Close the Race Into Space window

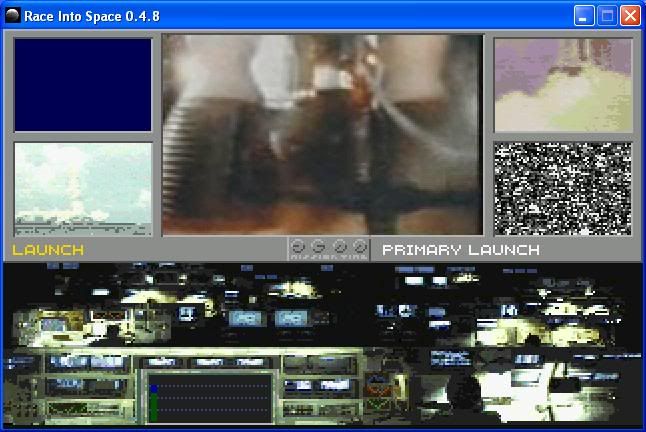tap(630, 16)
